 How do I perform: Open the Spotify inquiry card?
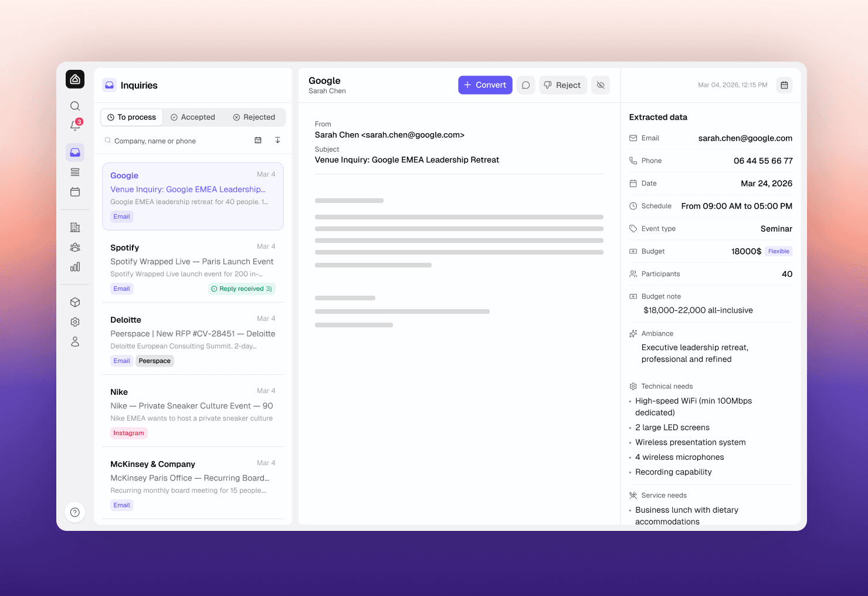pyautogui.click(x=193, y=268)
